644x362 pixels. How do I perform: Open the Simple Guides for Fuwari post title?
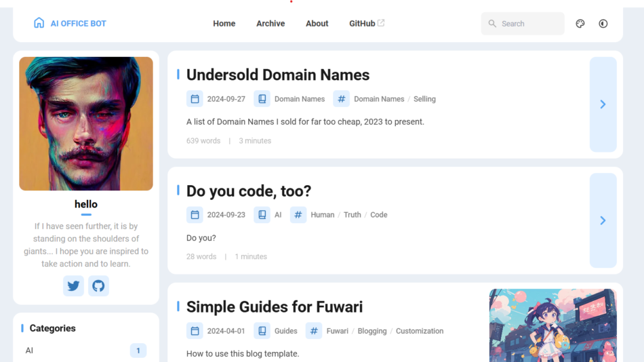click(x=274, y=307)
